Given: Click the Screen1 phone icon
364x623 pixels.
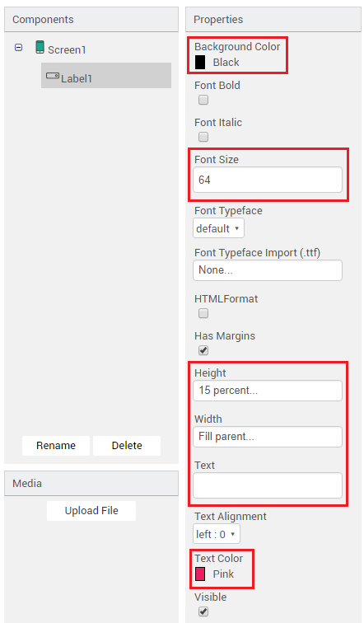Looking at the screenshot, I should [40, 47].
